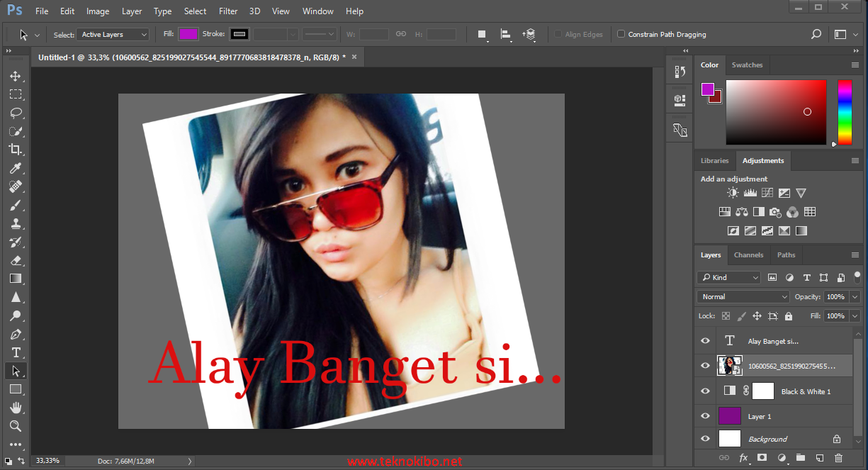
Task: Switch to the Libraries tab
Action: [x=714, y=160]
